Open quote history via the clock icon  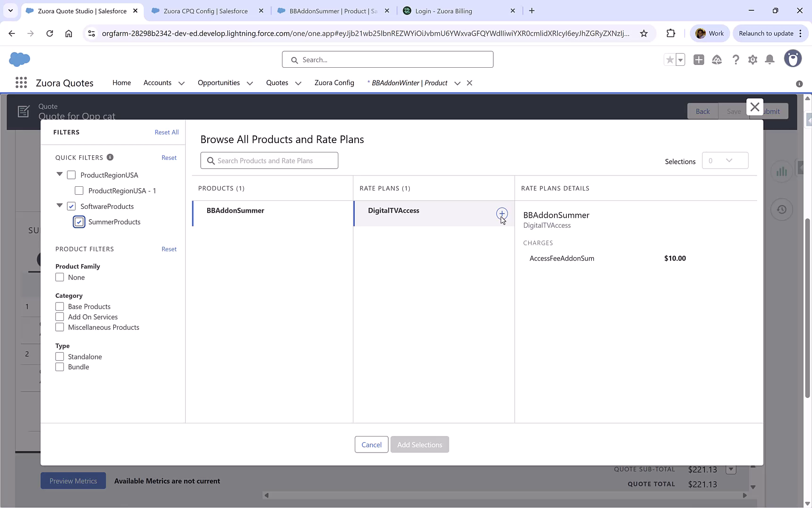781,209
